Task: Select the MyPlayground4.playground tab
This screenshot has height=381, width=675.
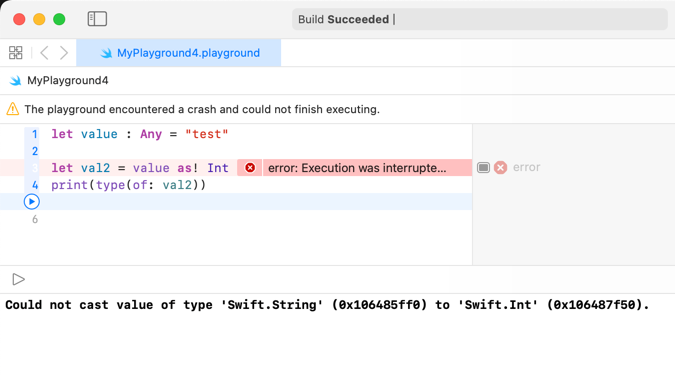Action: [x=179, y=53]
